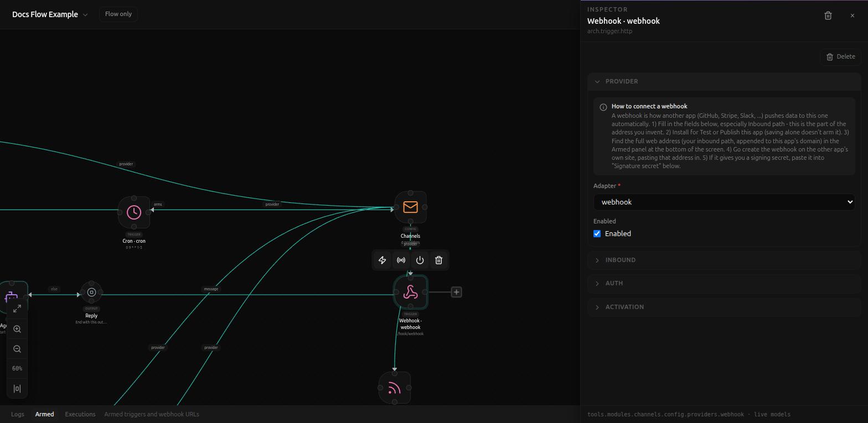Click the trash icon in node toolbar
Viewport: 868px width, 423px height.
(x=439, y=260)
